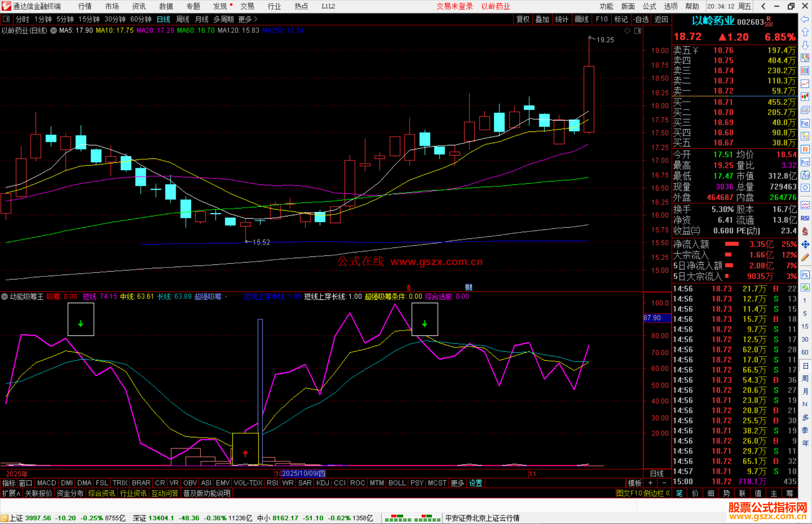Click the formula f(x) sidebar icon

[x=805, y=175]
